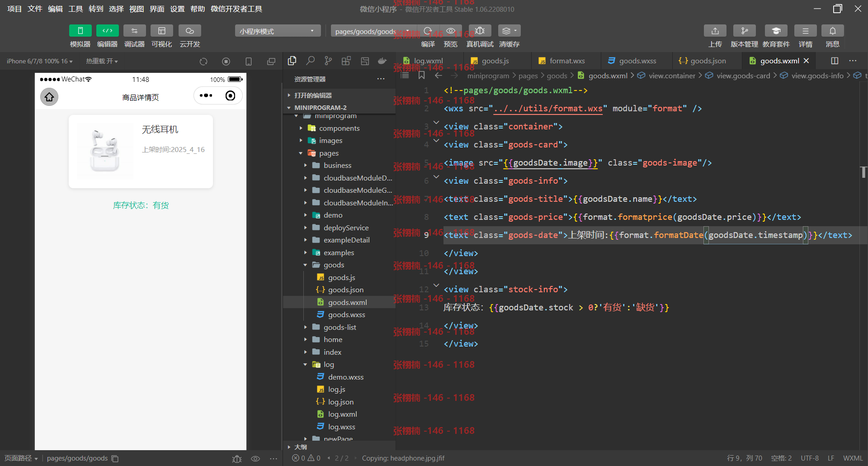Click the WXML language mode in status bar
Viewport: 868px width, 466px height.
(853, 458)
